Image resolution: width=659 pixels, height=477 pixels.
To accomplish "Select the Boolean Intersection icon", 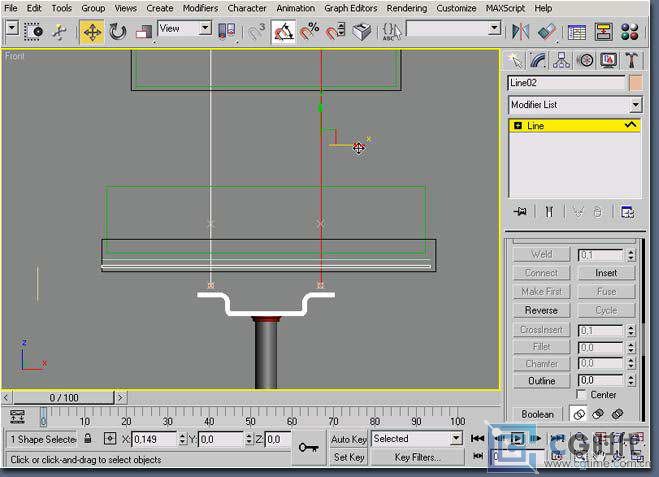I will pos(617,414).
